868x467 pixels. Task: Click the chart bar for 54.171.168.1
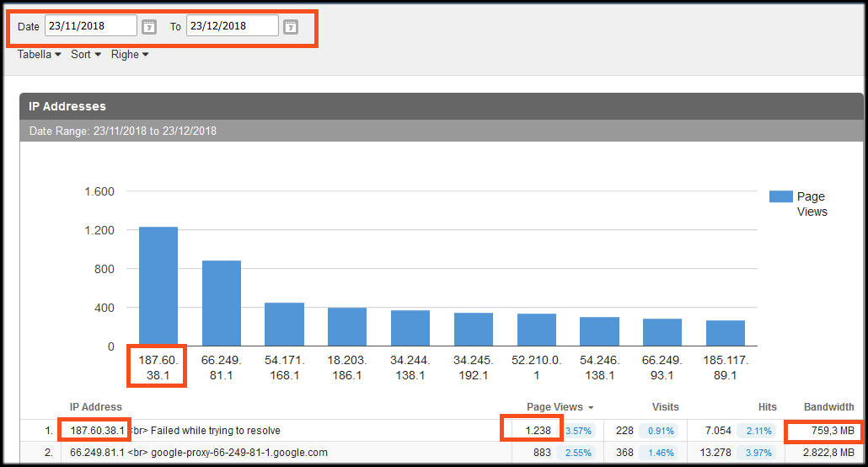pyautogui.click(x=284, y=325)
